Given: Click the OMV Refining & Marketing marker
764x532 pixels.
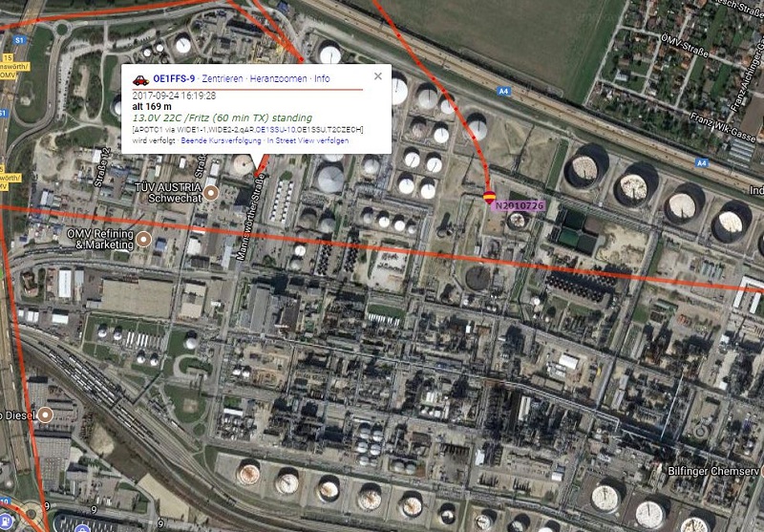Looking at the screenshot, I should click(x=143, y=239).
